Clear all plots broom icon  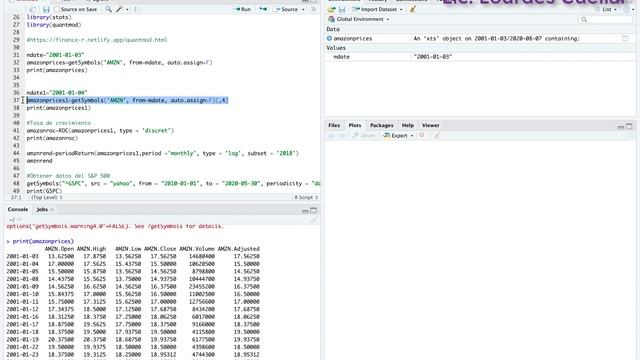pyautogui.click(x=437, y=136)
